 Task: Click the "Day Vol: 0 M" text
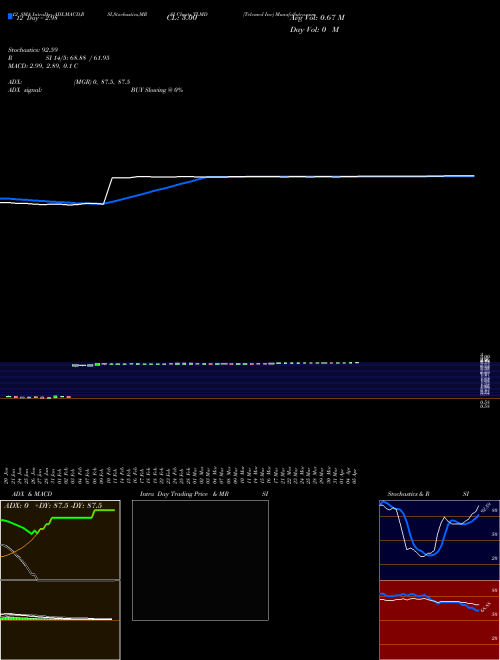coord(314,30)
